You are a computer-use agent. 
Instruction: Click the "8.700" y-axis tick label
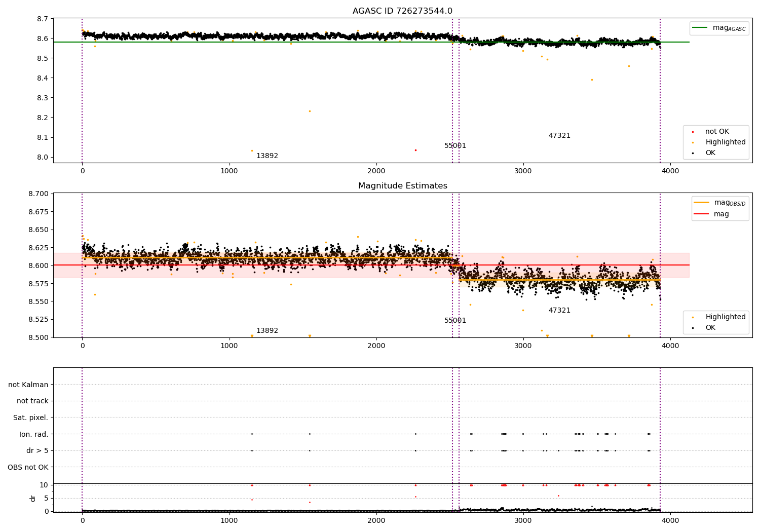pyautogui.click(x=39, y=194)
